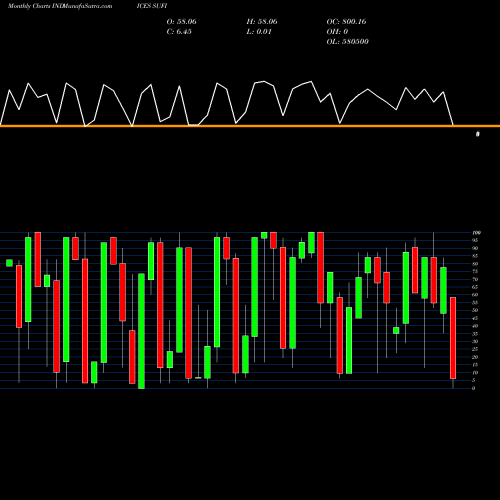Click the '60' price axis label
Viewport: 500px width, 500px height.
pyautogui.click(x=475, y=295)
